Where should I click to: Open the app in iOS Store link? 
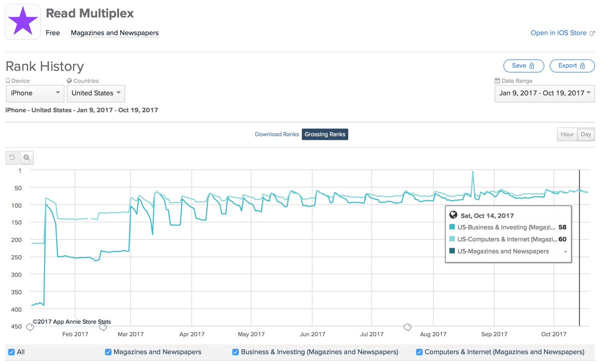point(558,33)
